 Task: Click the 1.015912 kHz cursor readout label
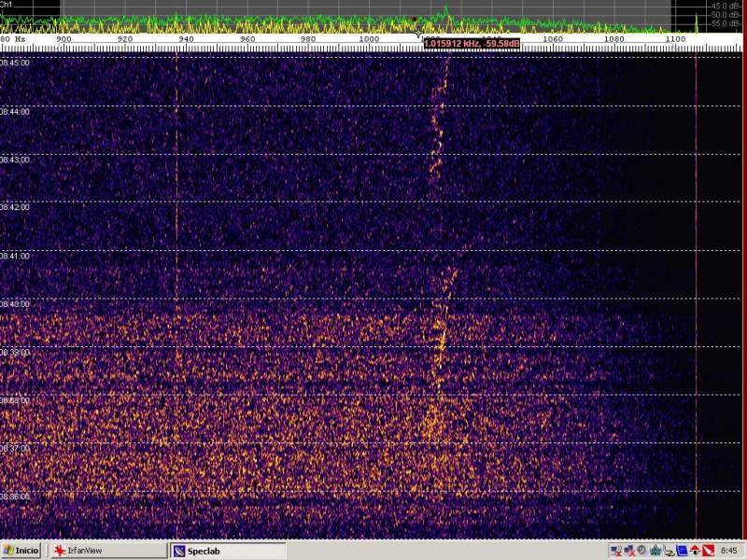472,43
